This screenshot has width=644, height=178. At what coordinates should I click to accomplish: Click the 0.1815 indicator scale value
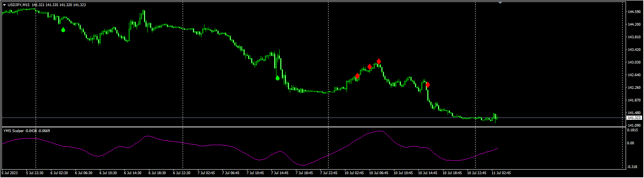pos(633,130)
